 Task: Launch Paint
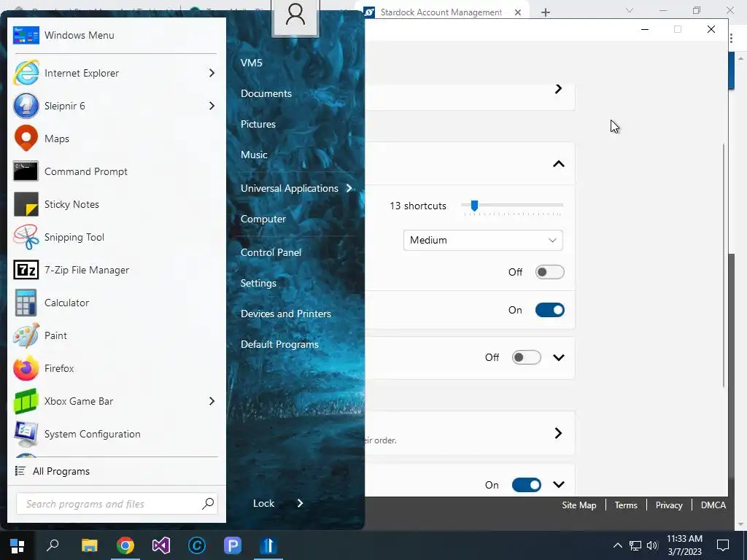[x=115, y=335]
